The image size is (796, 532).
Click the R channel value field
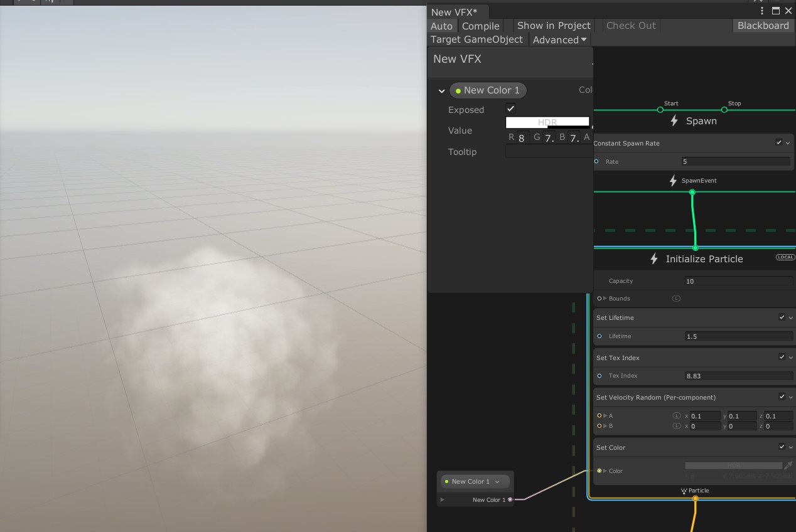point(522,138)
